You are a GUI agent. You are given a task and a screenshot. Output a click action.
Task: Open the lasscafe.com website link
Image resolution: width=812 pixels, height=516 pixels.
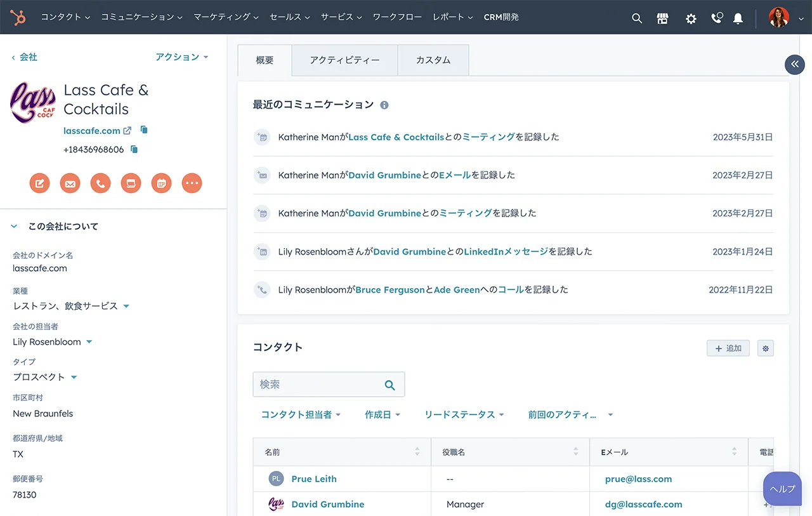92,130
